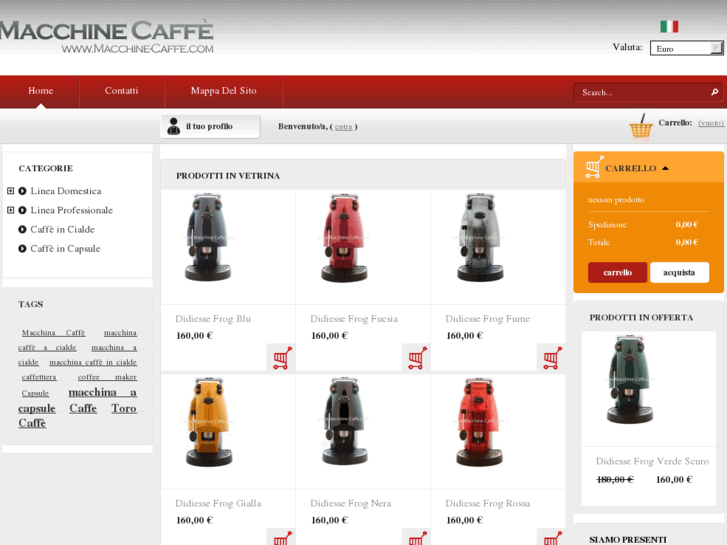Add Didiesse Frog Gialla to cart

281,537
